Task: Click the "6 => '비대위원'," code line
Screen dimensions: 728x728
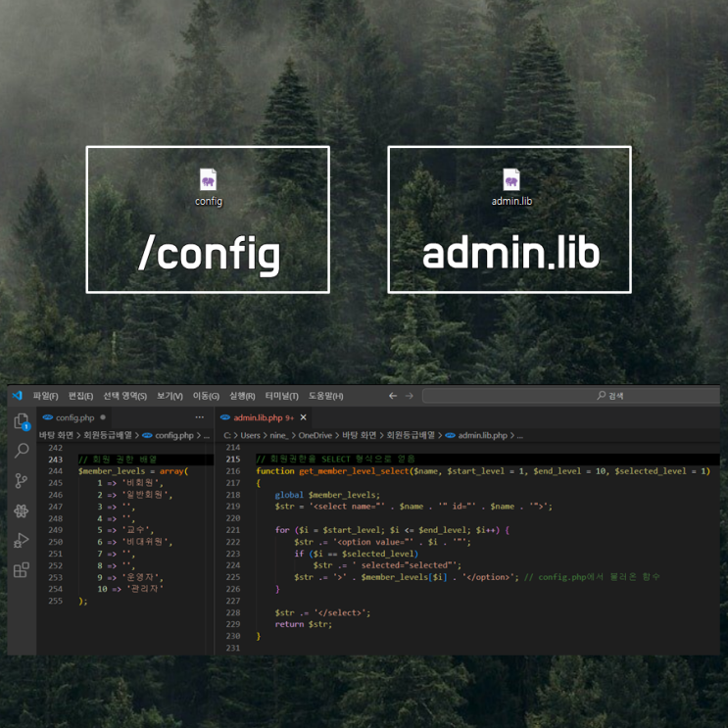Action: [134, 542]
